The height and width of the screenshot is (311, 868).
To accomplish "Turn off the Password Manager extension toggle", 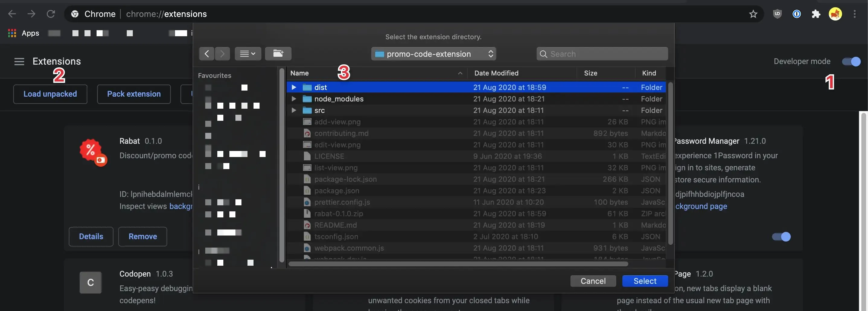I will 781,236.
